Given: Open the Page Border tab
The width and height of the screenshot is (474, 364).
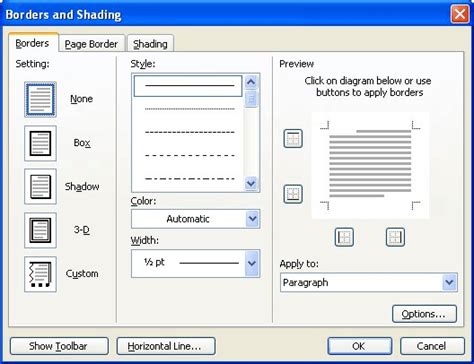Looking at the screenshot, I should point(91,44).
